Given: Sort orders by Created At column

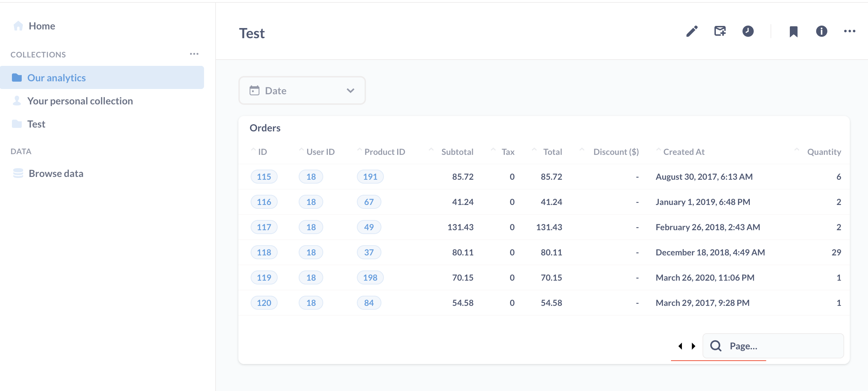Looking at the screenshot, I should [x=684, y=152].
